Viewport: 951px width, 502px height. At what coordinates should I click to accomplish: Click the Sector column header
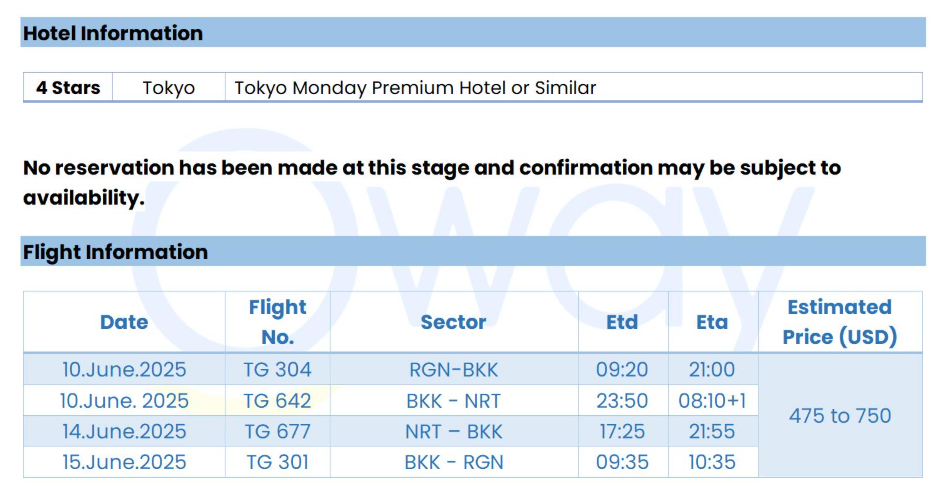[454, 322]
